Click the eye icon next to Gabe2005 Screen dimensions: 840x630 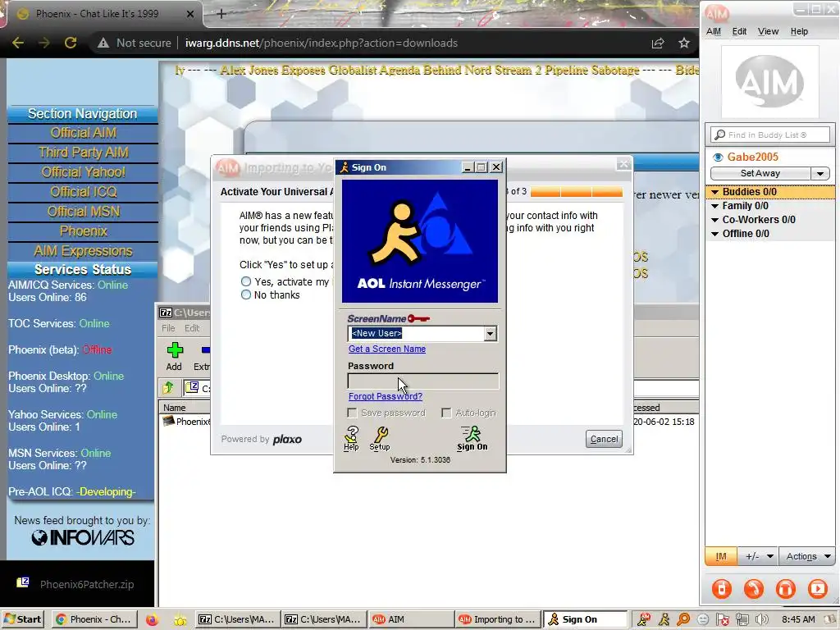click(x=718, y=157)
